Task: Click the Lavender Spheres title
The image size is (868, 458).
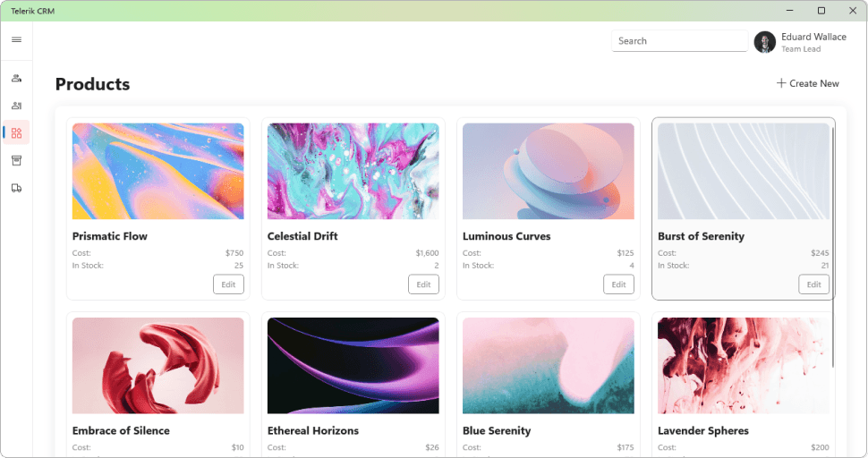Action: coord(703,430)
